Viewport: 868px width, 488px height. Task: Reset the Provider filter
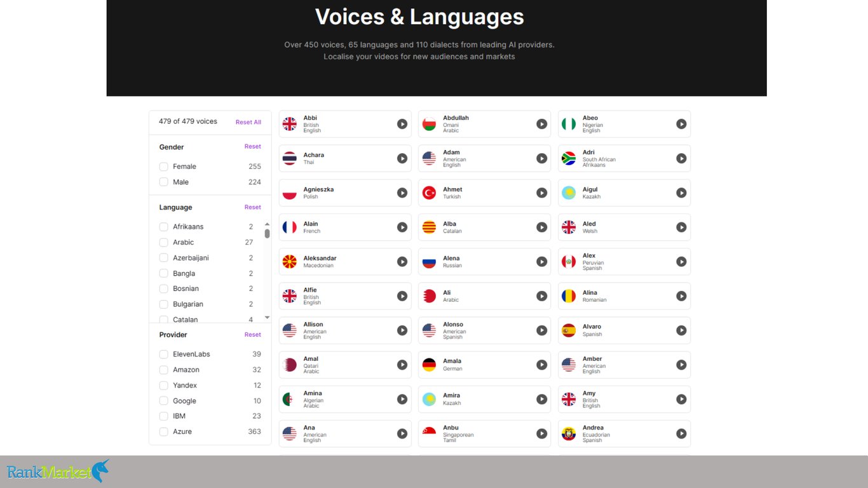(x=253, y=335)
